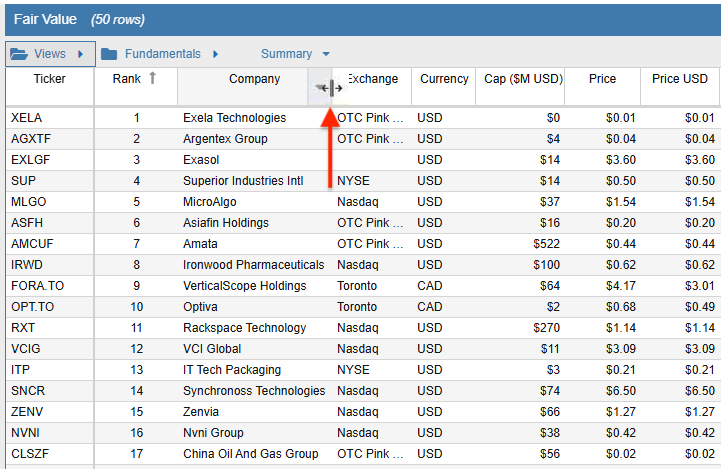Click the Exela Technologies company name
Viewport: 721px width, 469px height.
click(235, 118)
